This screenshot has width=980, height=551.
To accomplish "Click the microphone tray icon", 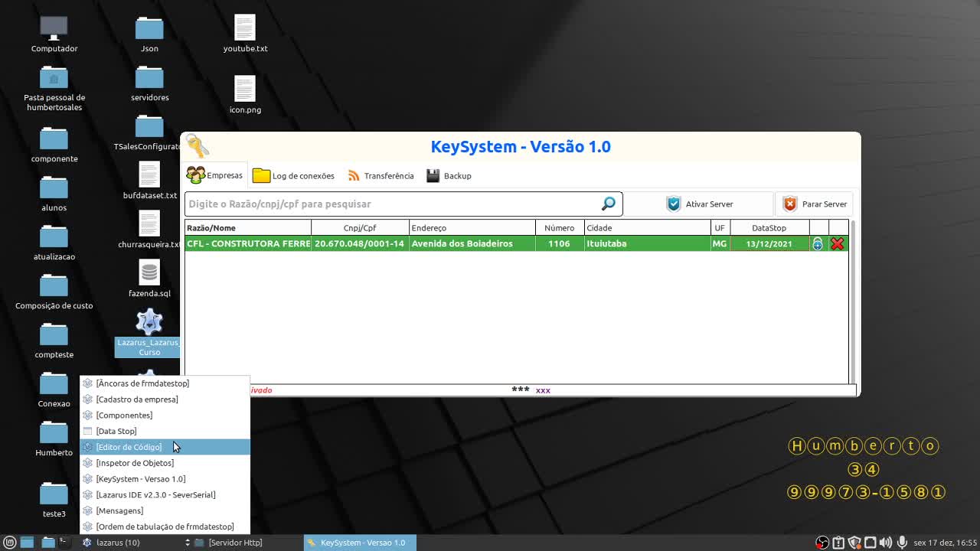I will (902, 543).
